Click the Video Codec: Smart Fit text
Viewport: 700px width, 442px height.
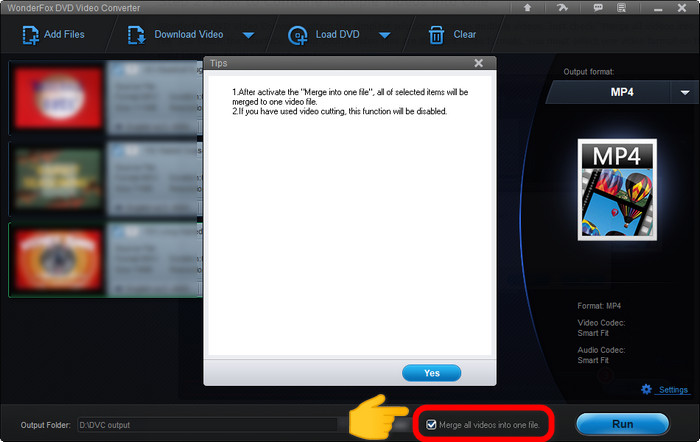pyautogui.click(x=601, y=328)
